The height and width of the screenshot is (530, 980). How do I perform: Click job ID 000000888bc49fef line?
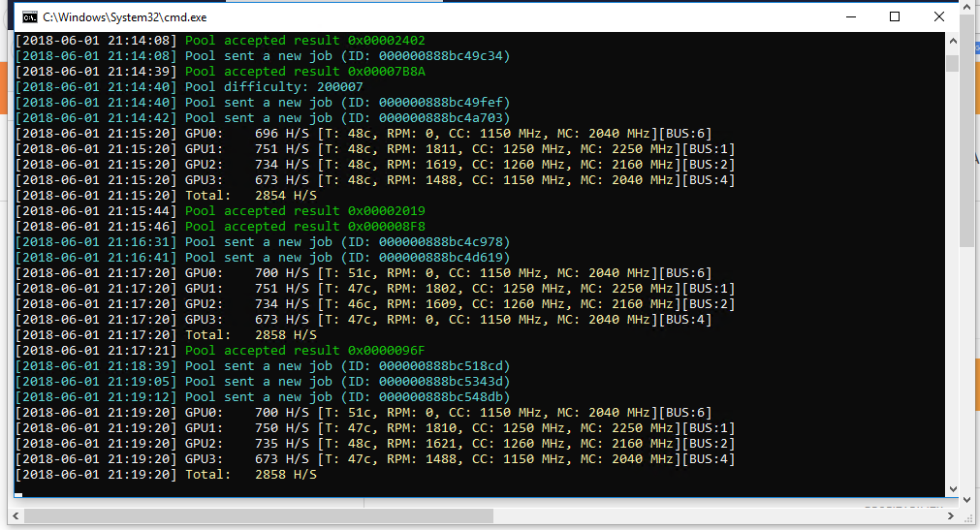[263, 102]
